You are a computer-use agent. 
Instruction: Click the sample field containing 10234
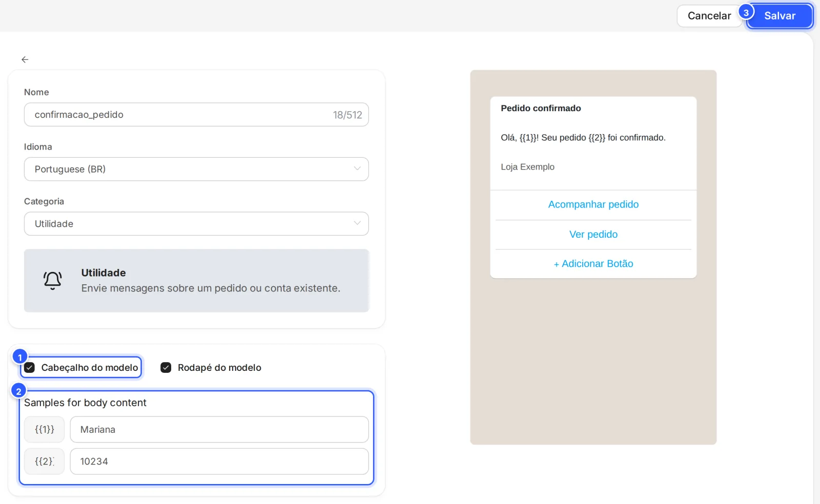[x=219, y=461]
